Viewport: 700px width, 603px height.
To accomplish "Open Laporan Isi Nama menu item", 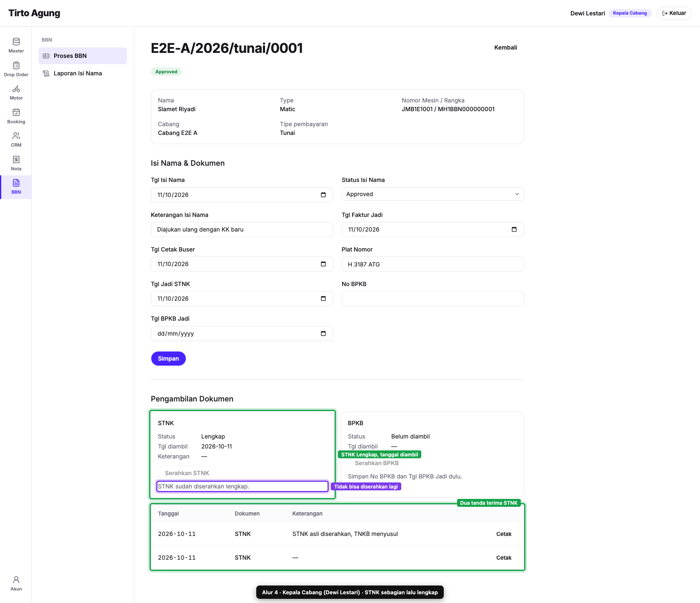I will [x=82, y=73].
